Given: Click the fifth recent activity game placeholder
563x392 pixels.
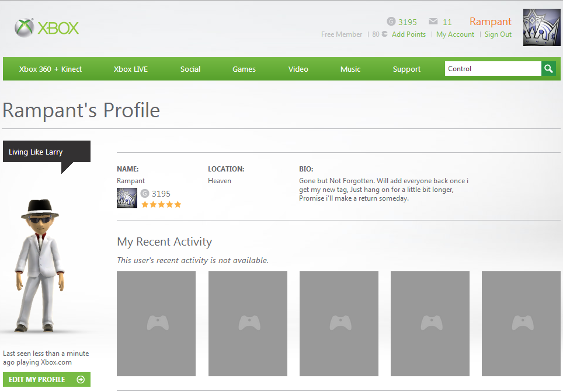Looking at the screenshot, I should click(521, 324).
